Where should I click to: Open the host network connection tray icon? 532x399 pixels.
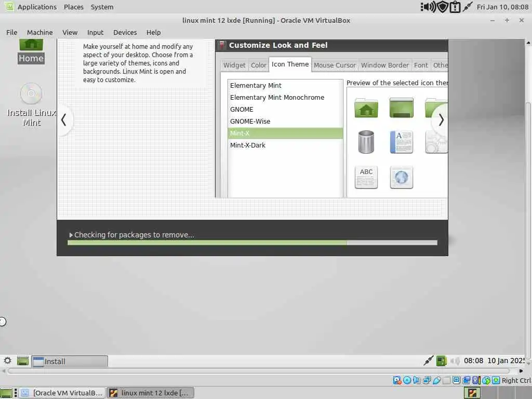click(468, 7)
